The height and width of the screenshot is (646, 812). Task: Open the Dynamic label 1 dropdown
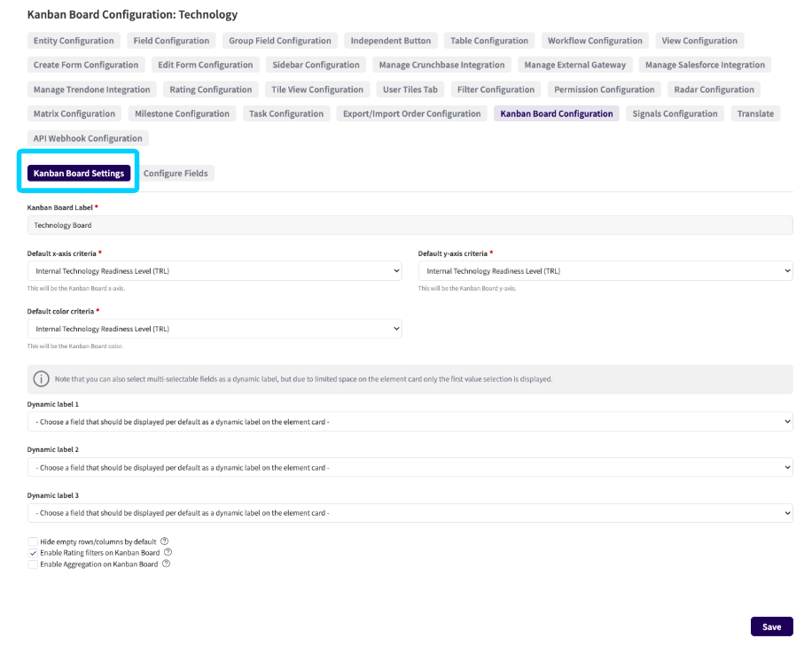(x=410, y=422)
